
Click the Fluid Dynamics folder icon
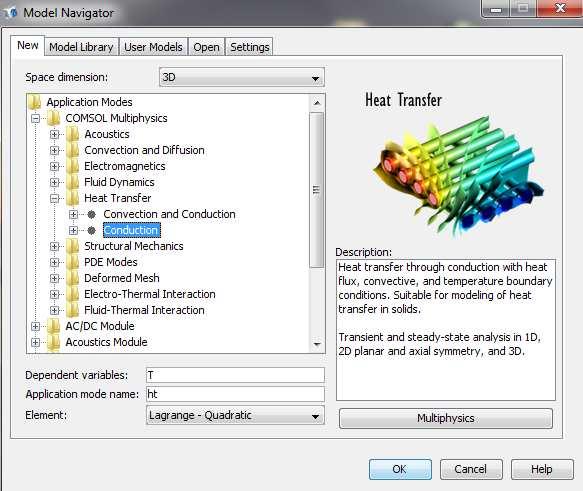(x=73, y=182)
